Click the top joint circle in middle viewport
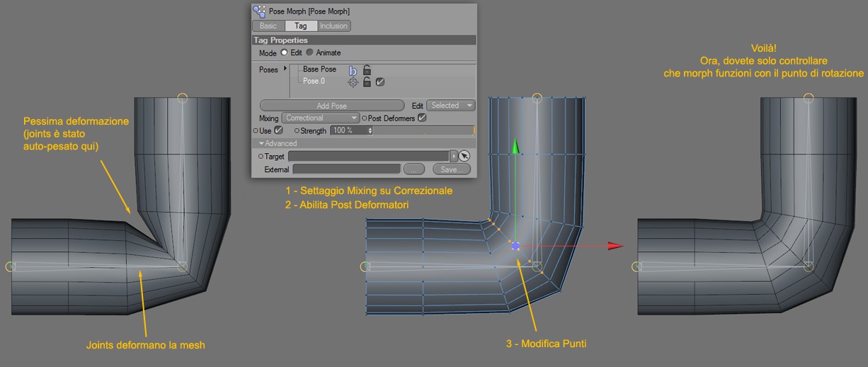 pyautogui.click(x=537, y=98)
